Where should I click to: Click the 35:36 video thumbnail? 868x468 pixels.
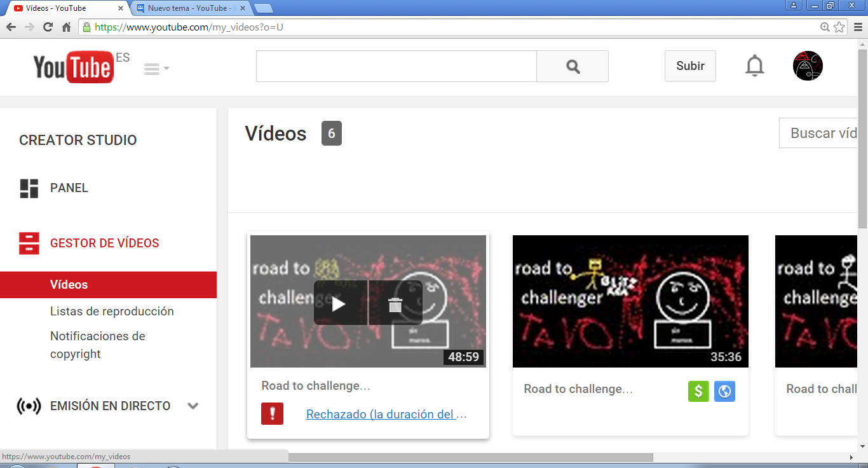pos(630,301)
